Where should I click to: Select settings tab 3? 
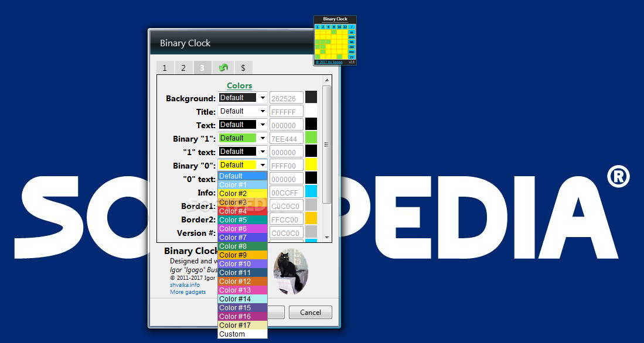pyautogui.click(x=203, y=68)
